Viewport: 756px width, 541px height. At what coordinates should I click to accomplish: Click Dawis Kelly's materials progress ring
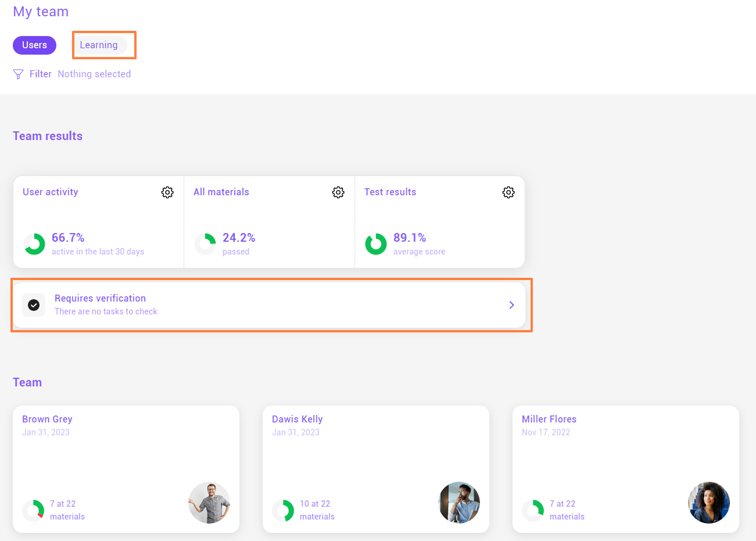click(283, 510)
